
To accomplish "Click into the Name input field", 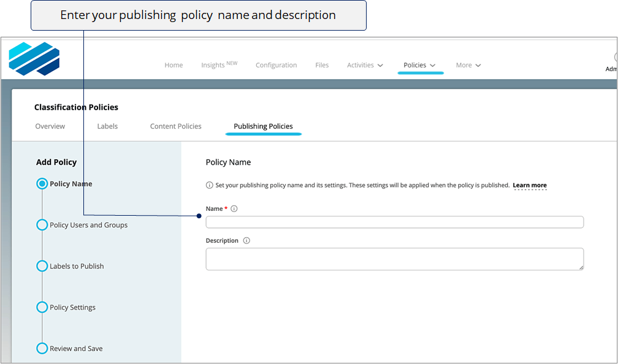I will pos(394,222).
